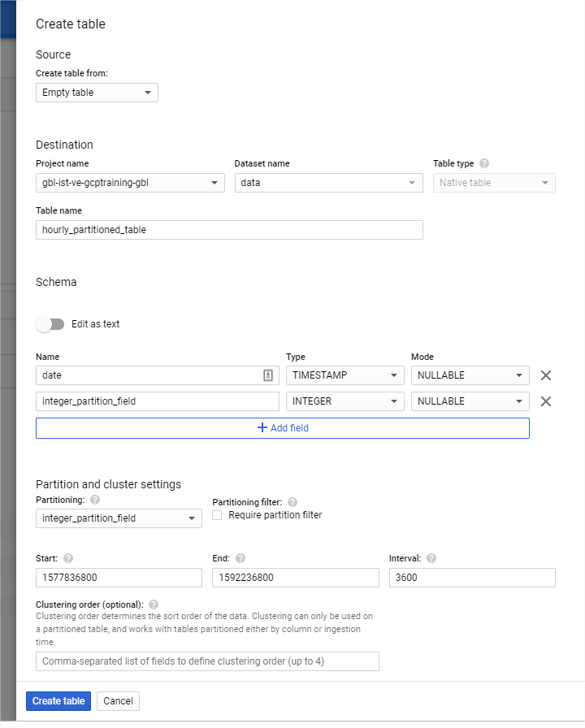Enable the Edit as text toggle
The width and height of the screenshot is (585, 728).
50,323
